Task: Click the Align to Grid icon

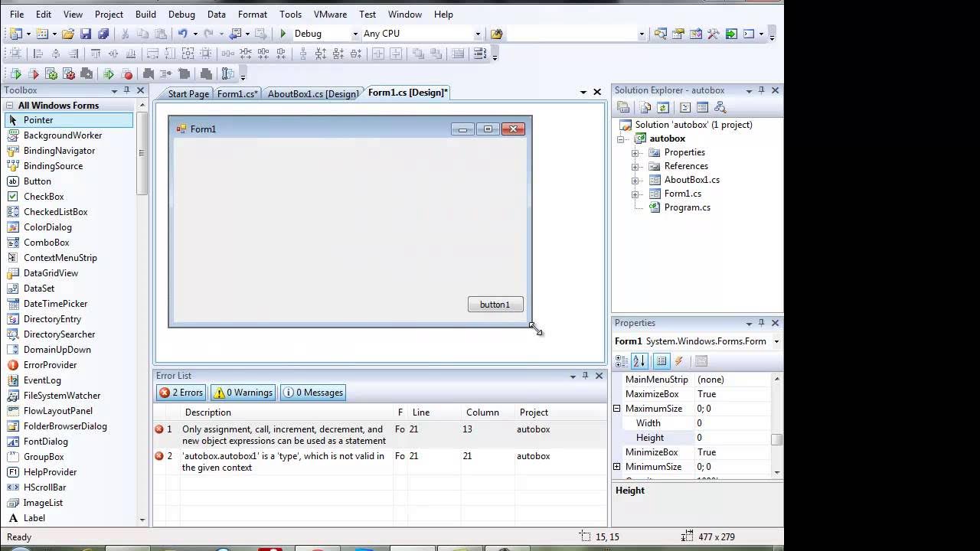Action: click(x=16, y=54)
